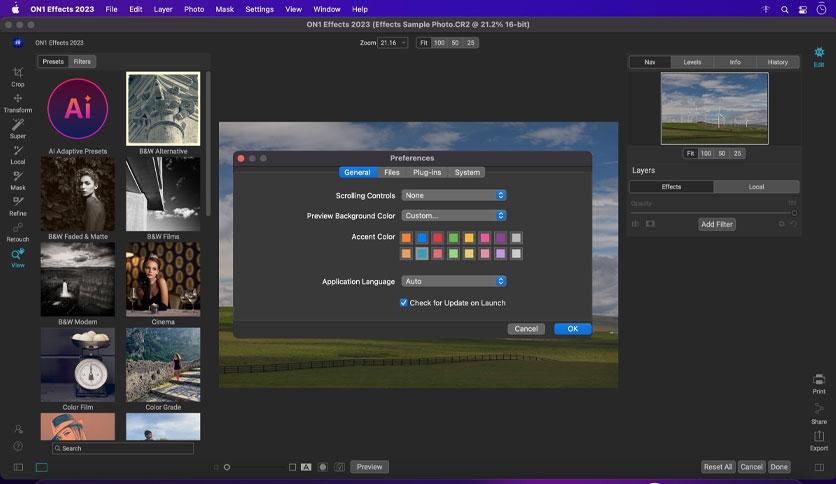The image size is (836, 484).
Task: Open the Zoom value dropdown
Action: coord(392,43)
